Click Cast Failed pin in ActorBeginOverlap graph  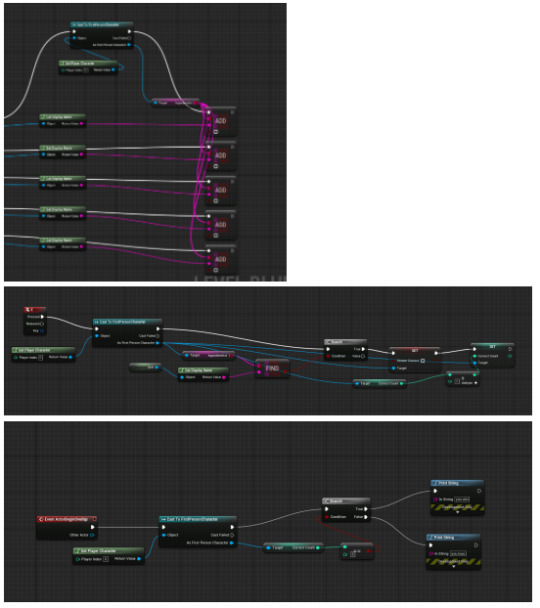[x=232, y=535]
